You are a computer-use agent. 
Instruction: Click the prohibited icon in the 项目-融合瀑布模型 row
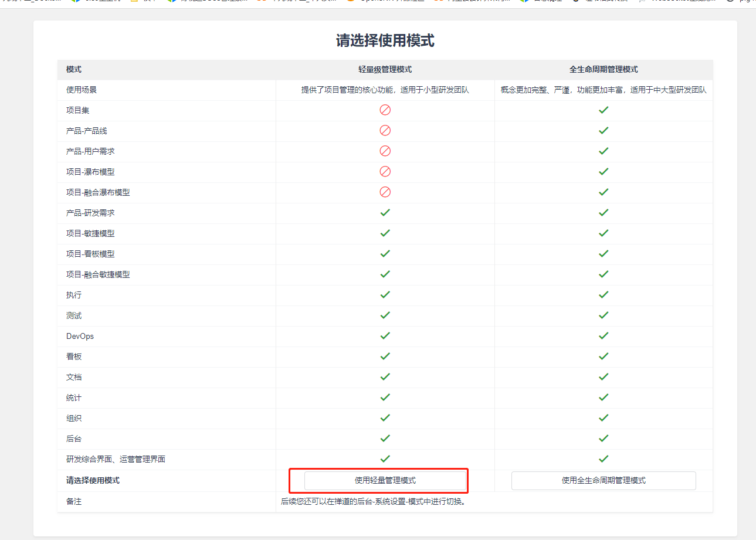tap(385, 192)
